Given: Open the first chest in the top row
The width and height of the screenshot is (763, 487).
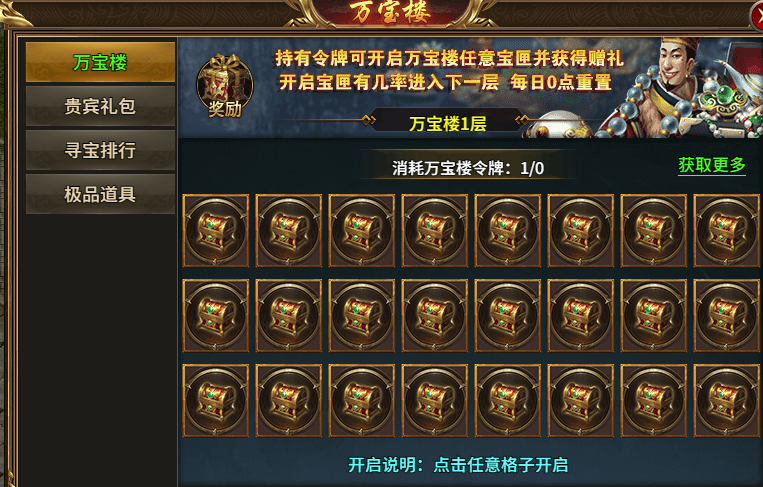Looking at the screenshot, I should coord(216,231).
